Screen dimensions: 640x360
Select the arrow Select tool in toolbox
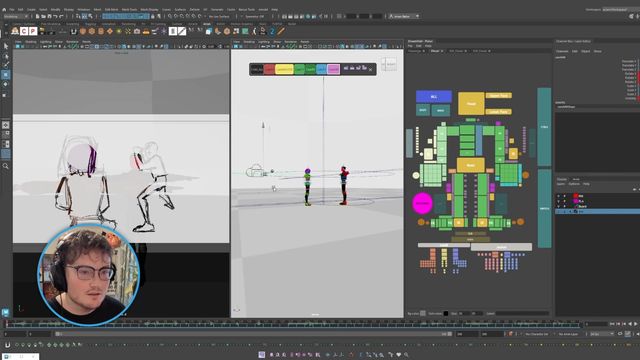pos(6,46)
